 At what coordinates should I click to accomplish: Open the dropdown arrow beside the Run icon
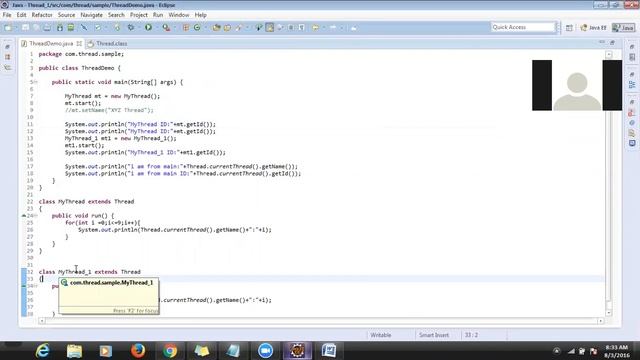pyautogui.click(x=157, y=28)
